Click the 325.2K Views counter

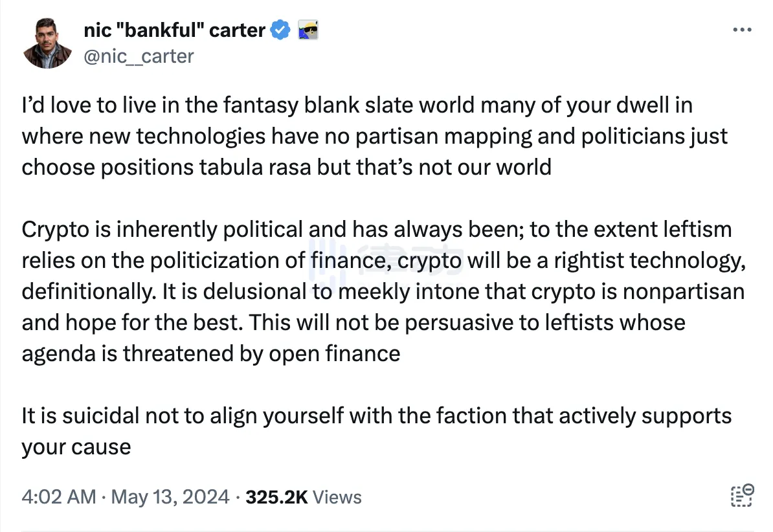point(304,496)
